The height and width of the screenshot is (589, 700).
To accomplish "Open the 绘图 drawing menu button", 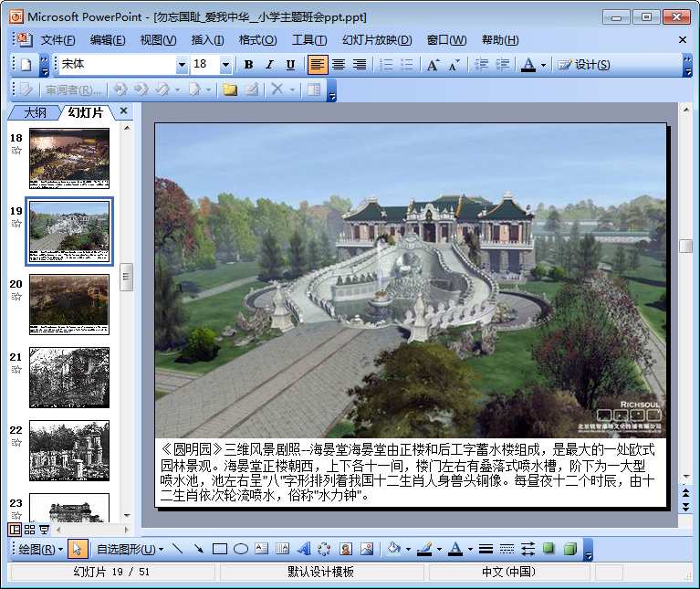I will click(41, 549).
